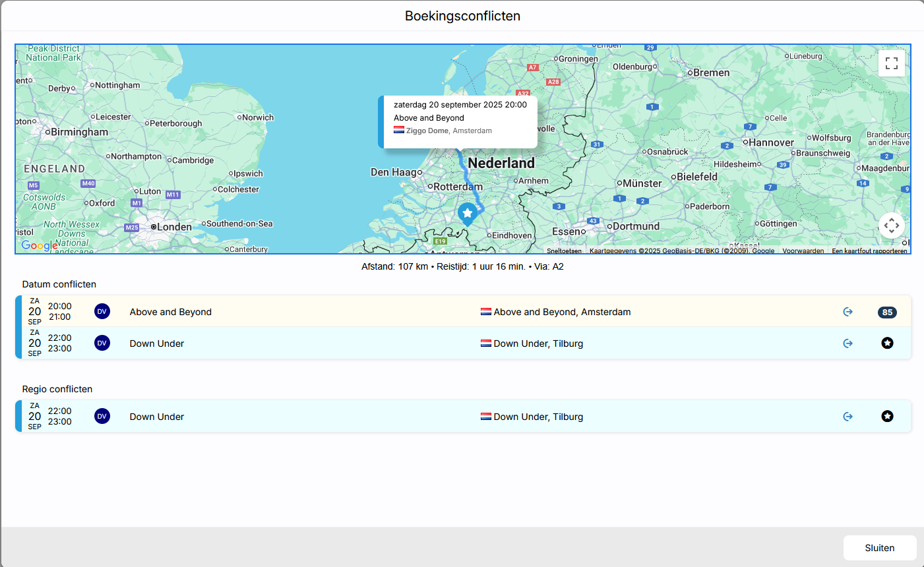Click the popup date zaterdag 20 september 2025 20:00

click(x=460, y=105)
